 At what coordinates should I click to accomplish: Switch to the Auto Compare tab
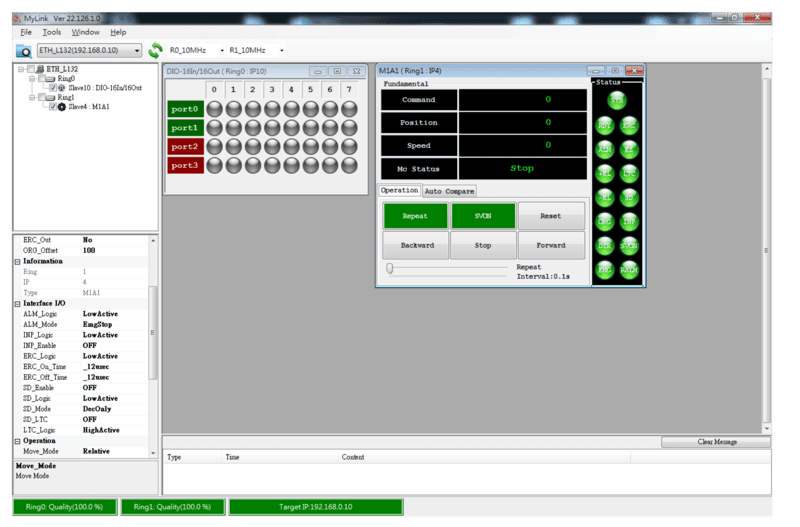(x=449, y=191)
